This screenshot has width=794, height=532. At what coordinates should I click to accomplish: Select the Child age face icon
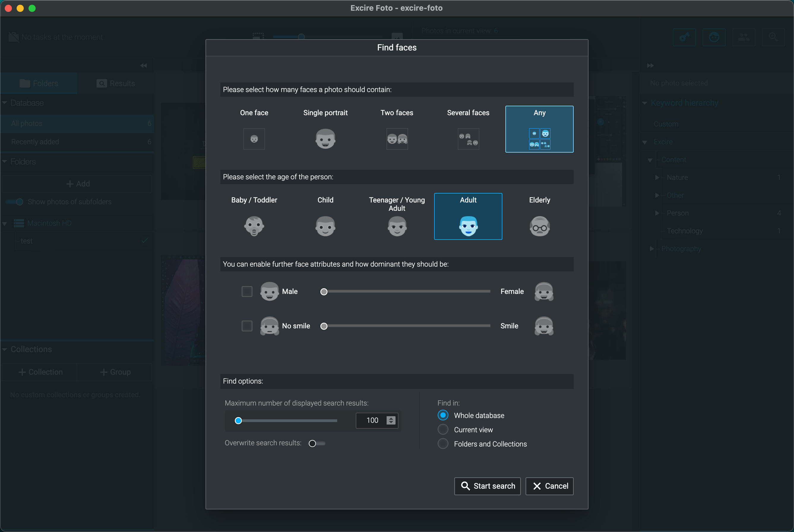click(325, 226)
